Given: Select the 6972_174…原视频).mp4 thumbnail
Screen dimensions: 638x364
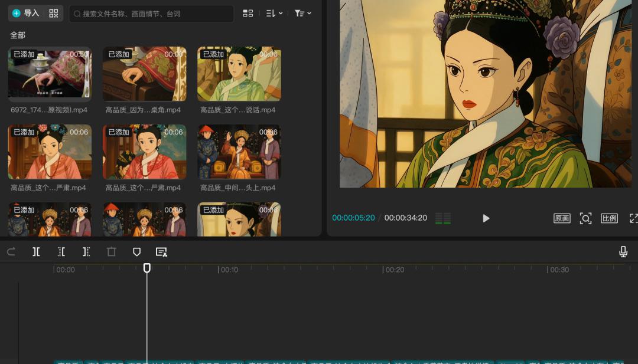Looking at the screenshot, I should (50, 74).
